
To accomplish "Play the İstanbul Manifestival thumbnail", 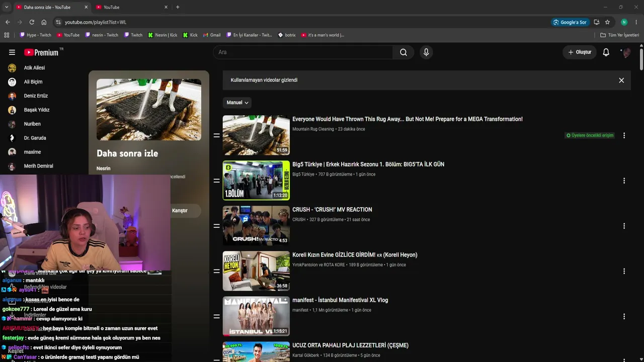I will [x=256, y=316].
